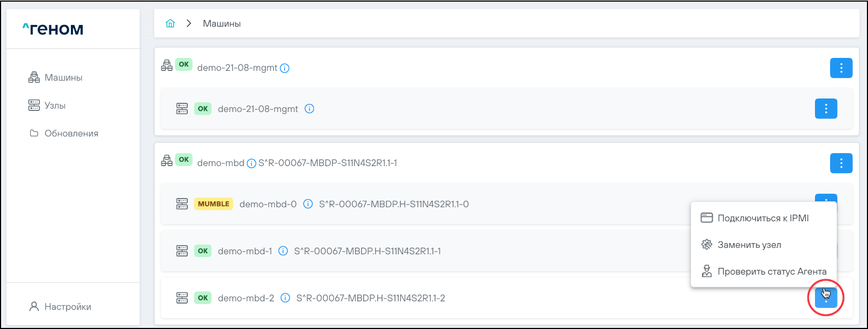Select "Проверить статус Агента" menu item
The height and width of the screenshot is (329, 868).
click(x=772, y=272)
